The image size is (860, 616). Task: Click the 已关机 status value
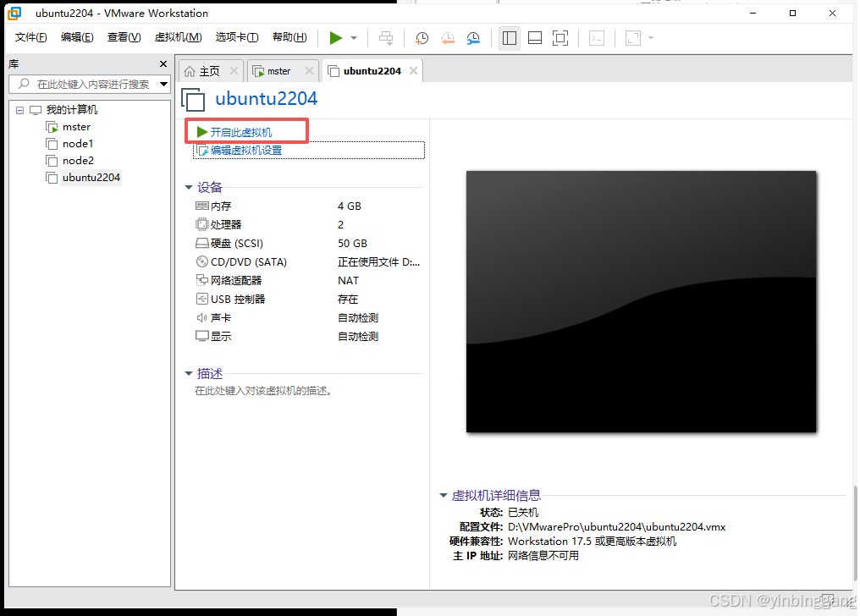point(523,513)
